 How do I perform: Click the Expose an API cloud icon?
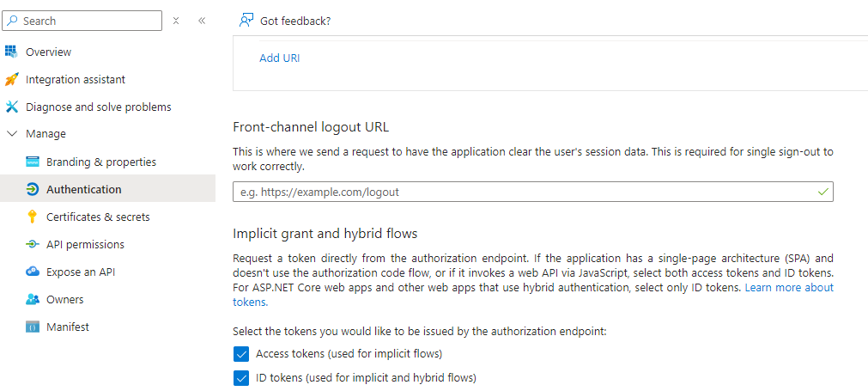(33, 272)
